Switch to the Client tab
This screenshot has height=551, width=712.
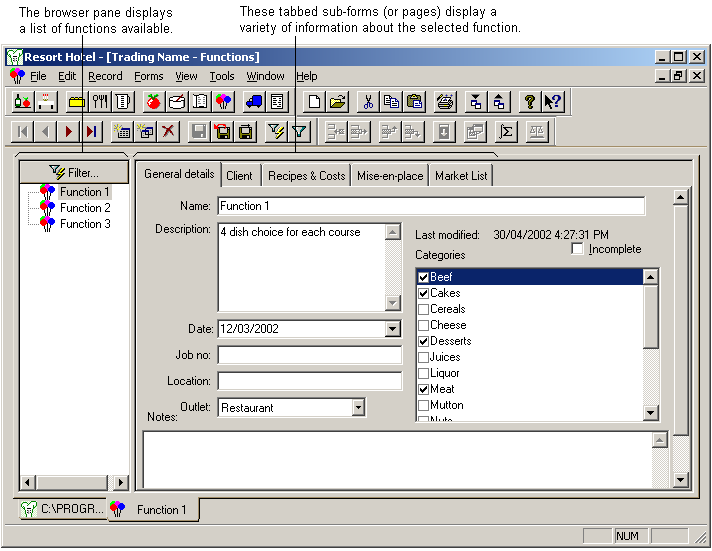click(239, 176)
